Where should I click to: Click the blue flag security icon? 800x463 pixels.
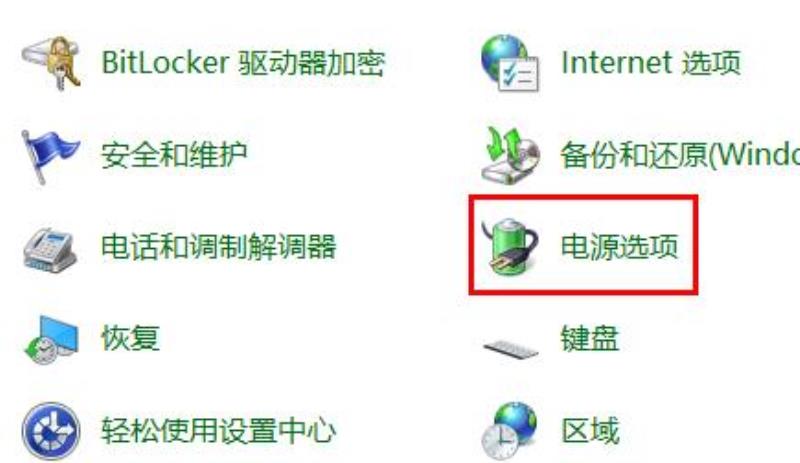coord(49,156)
